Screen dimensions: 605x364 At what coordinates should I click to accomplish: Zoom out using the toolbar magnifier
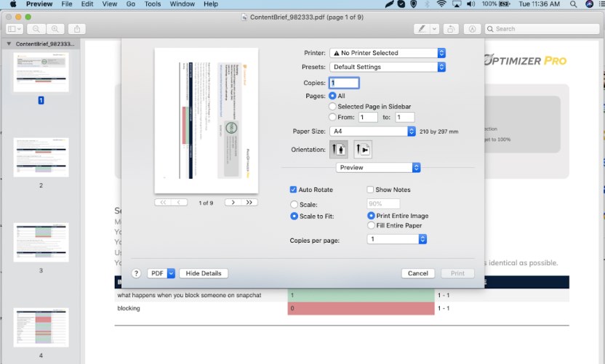[36, 29]
